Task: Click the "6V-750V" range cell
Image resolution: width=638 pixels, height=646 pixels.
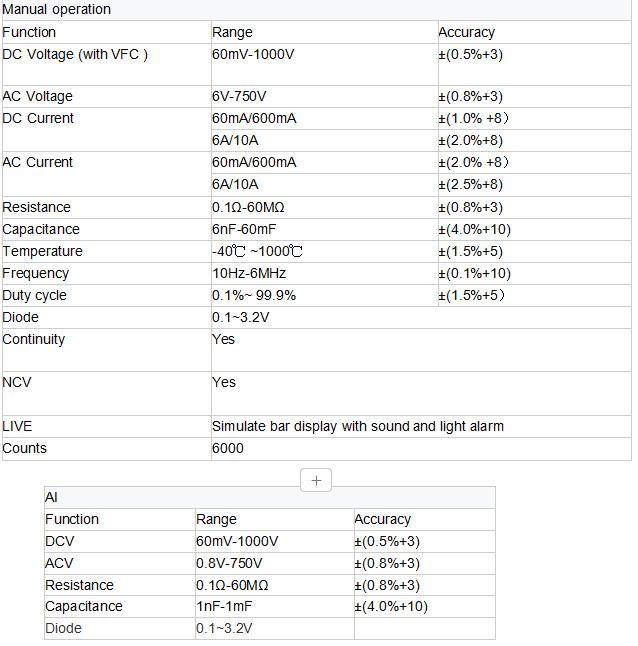Action: [x=240, y=97]
